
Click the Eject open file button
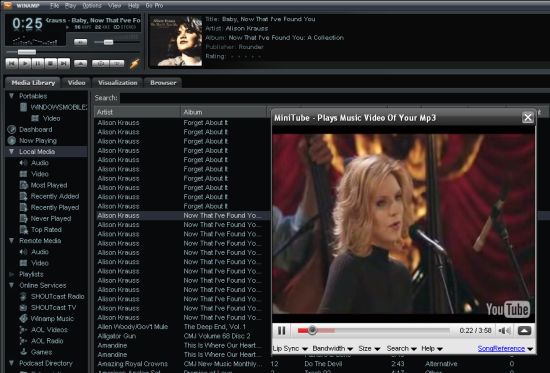(x=80, y=64)
